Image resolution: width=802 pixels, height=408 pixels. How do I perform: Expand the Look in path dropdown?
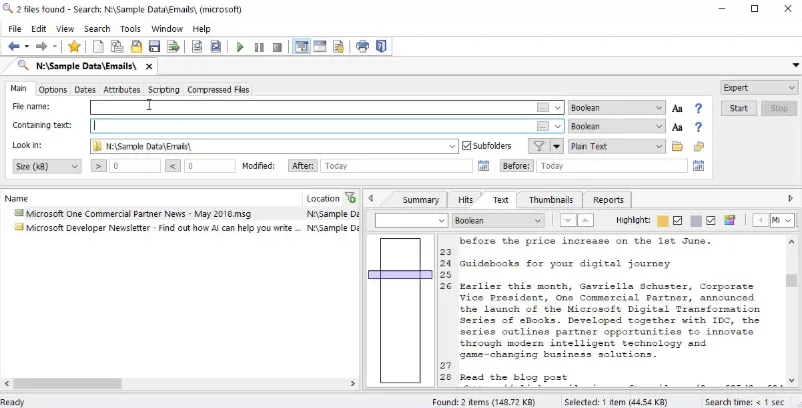452,146
